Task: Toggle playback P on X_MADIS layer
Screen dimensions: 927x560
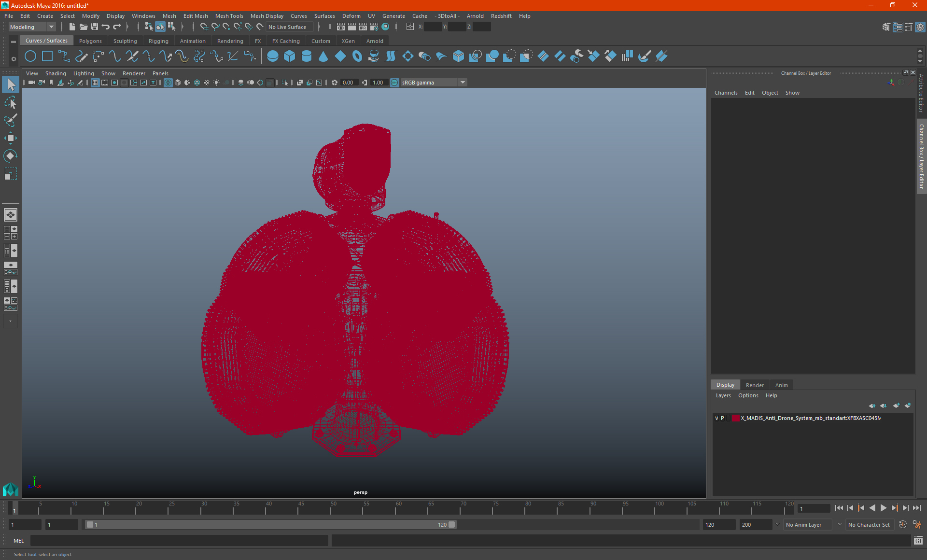Action: [722, 418]
